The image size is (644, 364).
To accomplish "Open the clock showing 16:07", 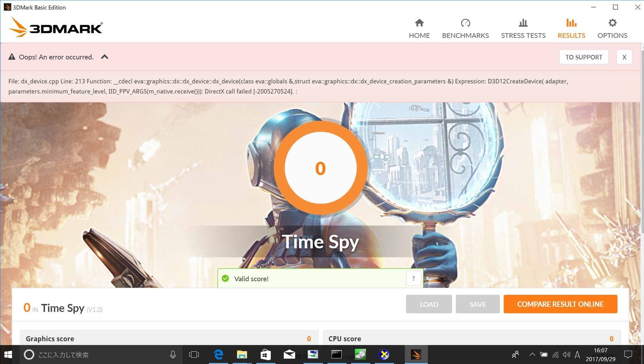I will pos(600,354).
